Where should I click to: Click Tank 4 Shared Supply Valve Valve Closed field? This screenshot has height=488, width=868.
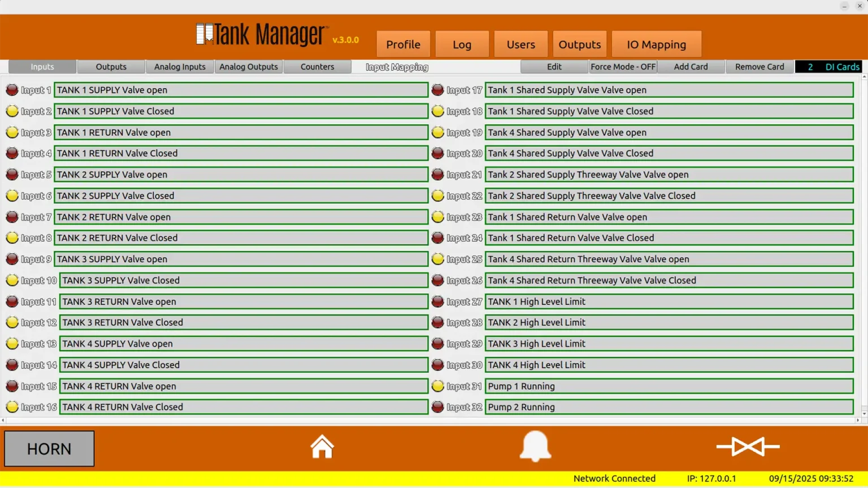pyautogui.click(x=669, y=153)
